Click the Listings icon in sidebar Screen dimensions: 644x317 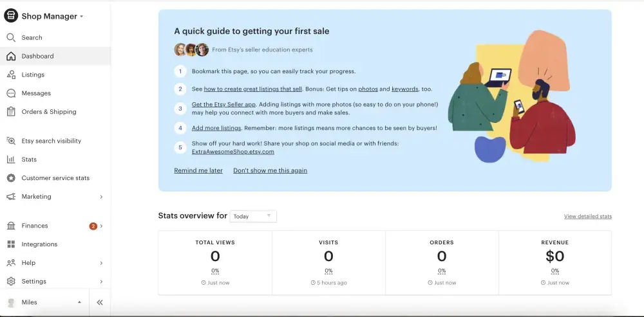click(11, 75)
